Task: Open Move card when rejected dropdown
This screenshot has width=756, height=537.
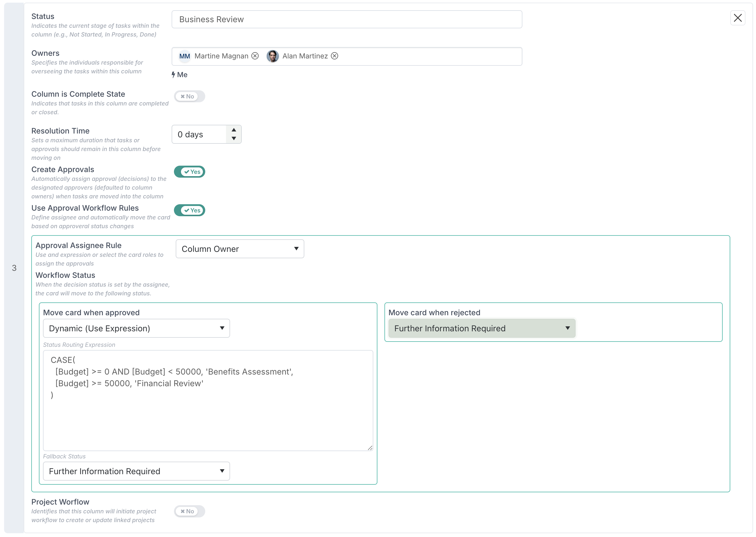Action: pyautogui.click(x=481, y=328)
